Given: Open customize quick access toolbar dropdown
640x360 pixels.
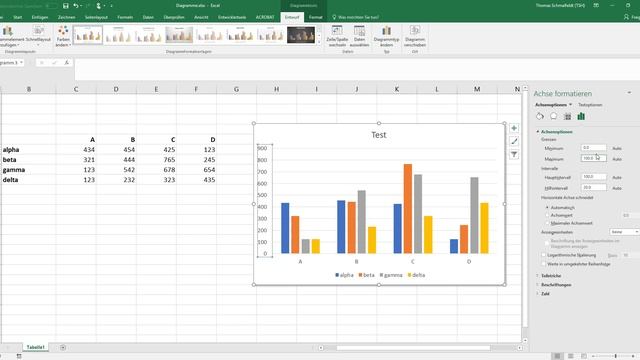Looking at the screenshot, I should 111,6.
